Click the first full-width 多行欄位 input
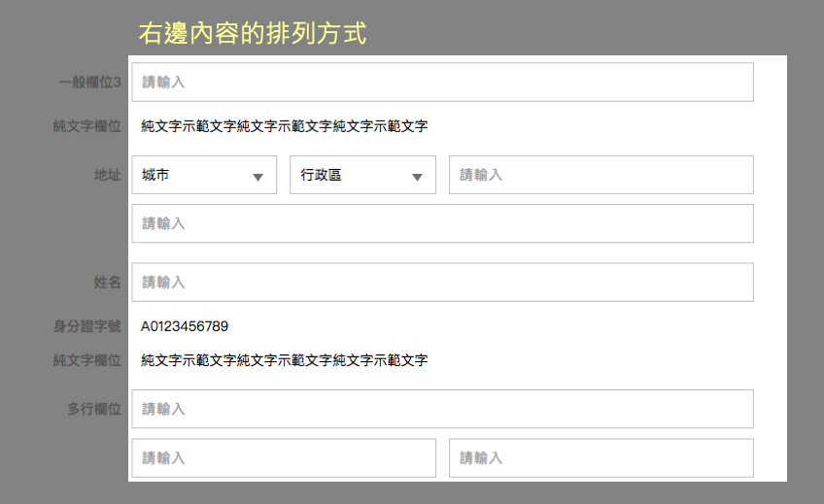The image size is (824, 504). coord(442,409)
